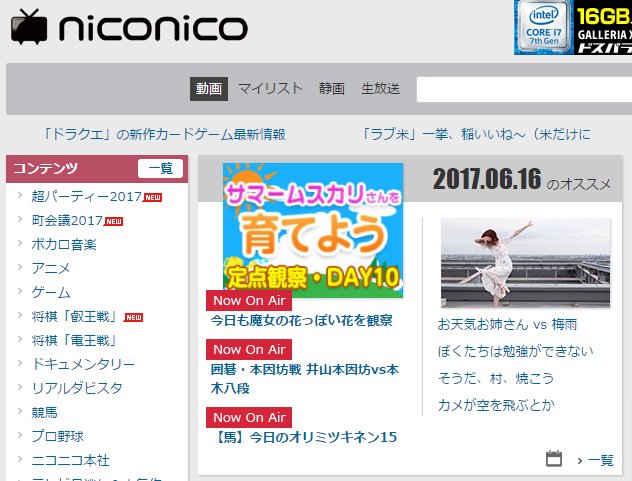Click the chevron before ボカロ音楽
The height and width of the screenshot is (481, 632).
(x=20, y=244)
